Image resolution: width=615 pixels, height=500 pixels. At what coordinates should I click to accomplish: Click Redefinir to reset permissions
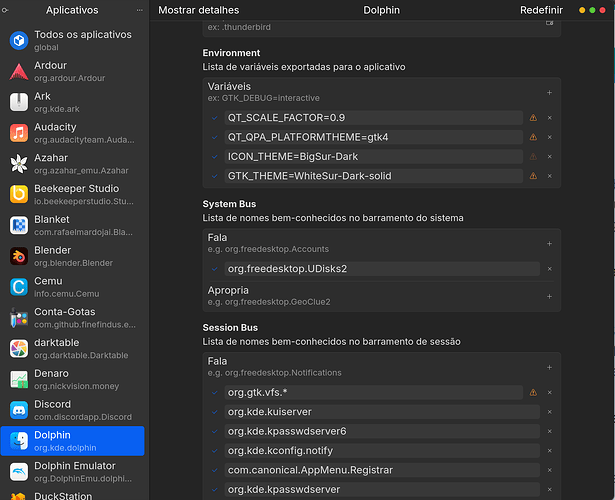pyautogui.click(x=541, y=10)
